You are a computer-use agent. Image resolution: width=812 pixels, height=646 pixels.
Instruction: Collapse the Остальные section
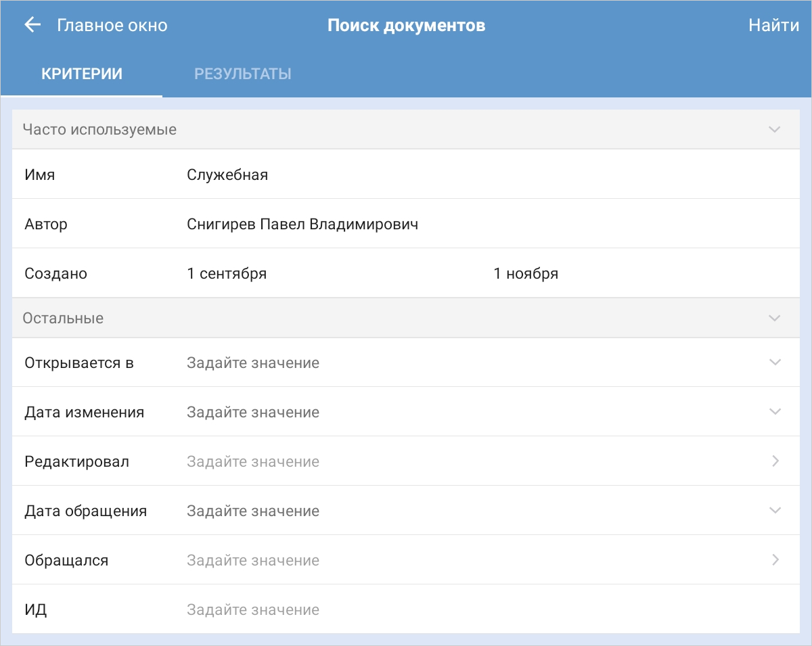[x=775, y=318]
